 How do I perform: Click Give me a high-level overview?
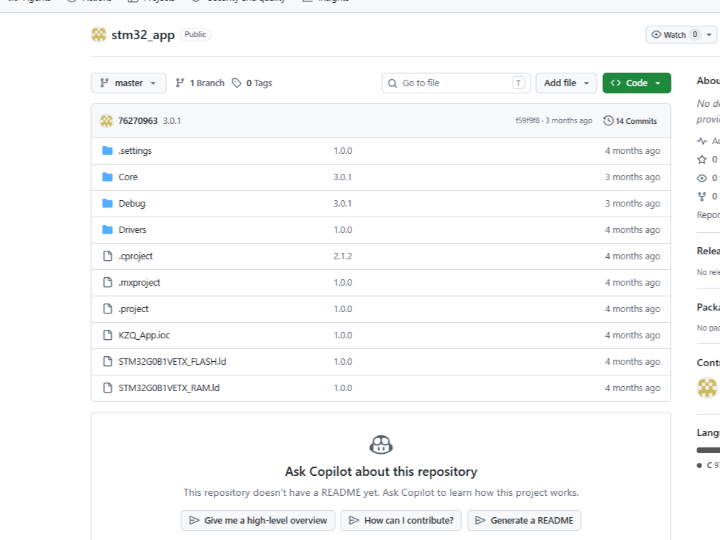pyautogui.click(x=258, y=520)
